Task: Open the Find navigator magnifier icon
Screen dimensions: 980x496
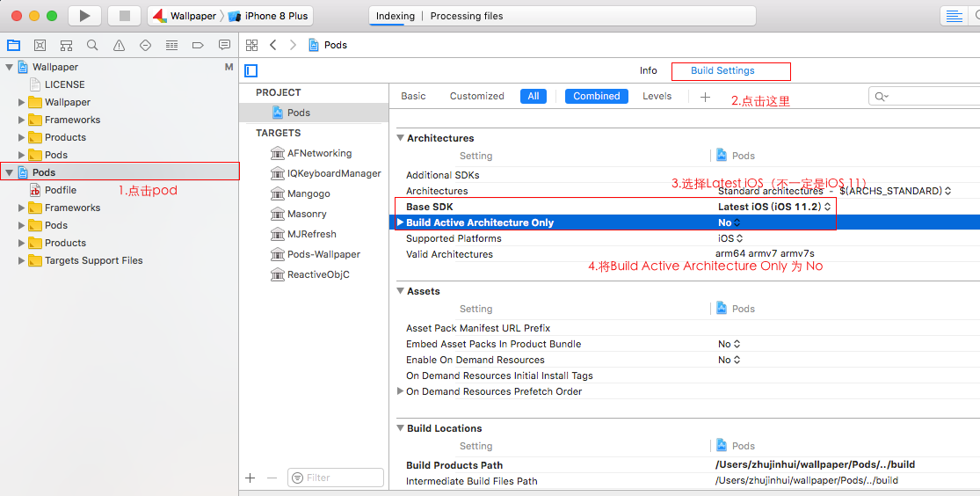Action: point(92,45)
